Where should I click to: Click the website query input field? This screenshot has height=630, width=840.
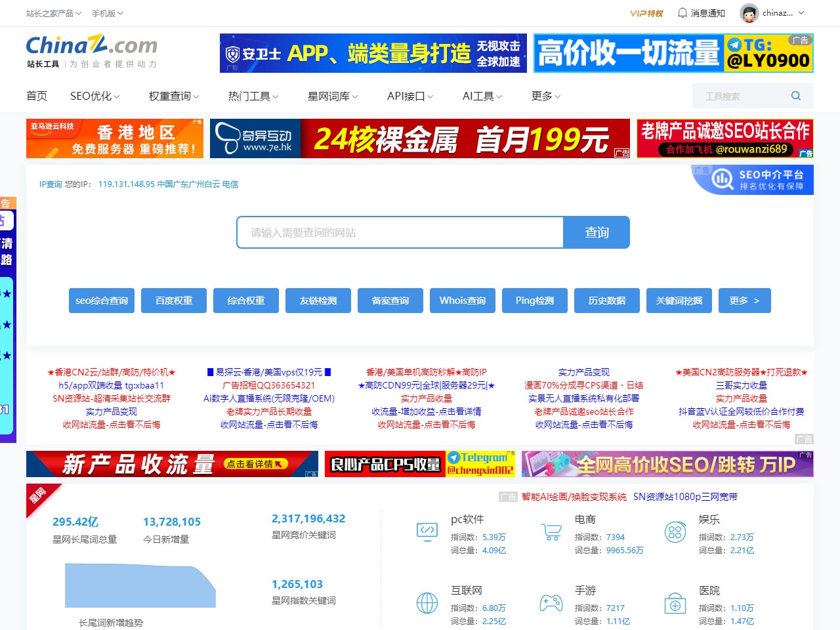pyautogui.click(x=399, y=232)
